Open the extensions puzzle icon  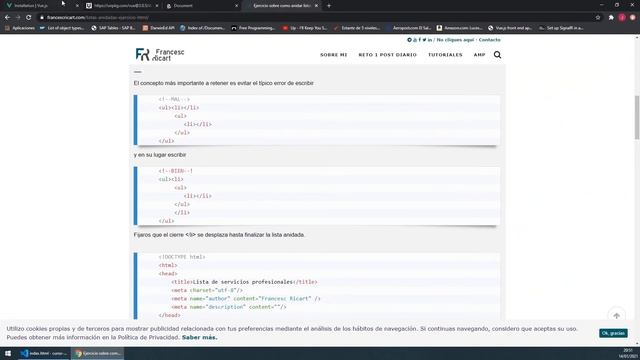(611, 18)
